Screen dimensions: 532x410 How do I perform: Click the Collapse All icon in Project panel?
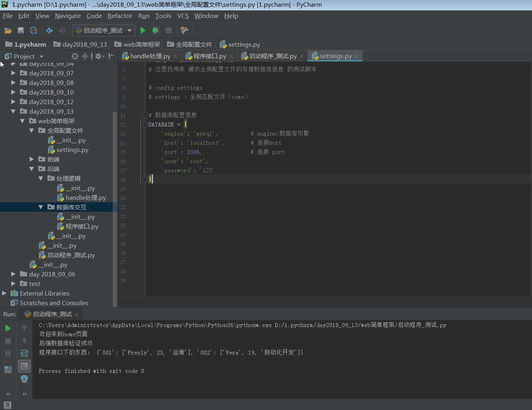85,56
